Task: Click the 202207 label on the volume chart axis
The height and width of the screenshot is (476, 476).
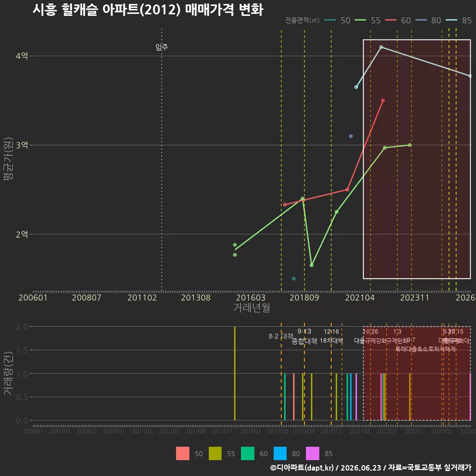Action: click(387, 431)
